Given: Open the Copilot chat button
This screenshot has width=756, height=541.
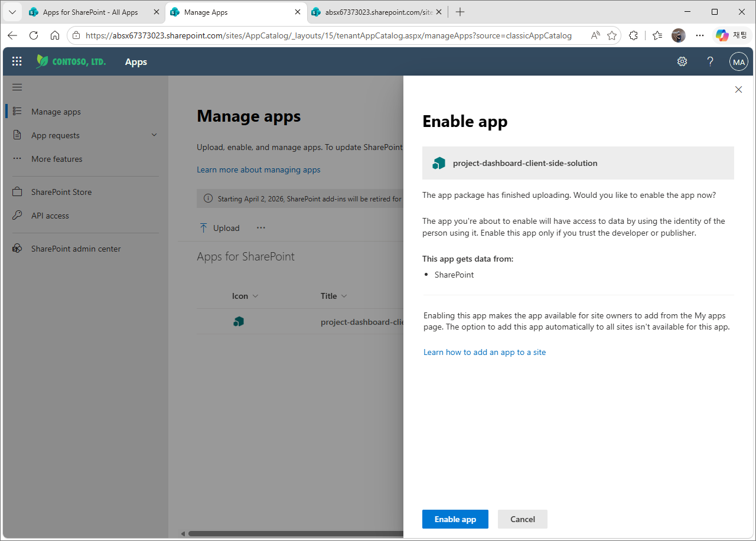Looking at the screenshot, I should (732, 35).
